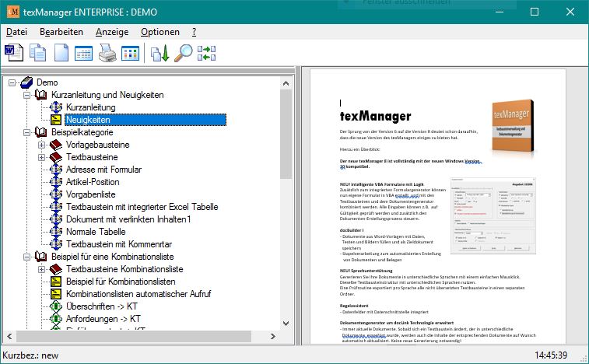Open the Bearbeiten menu
Screen dimensions: 589x364
coord(61,32)
